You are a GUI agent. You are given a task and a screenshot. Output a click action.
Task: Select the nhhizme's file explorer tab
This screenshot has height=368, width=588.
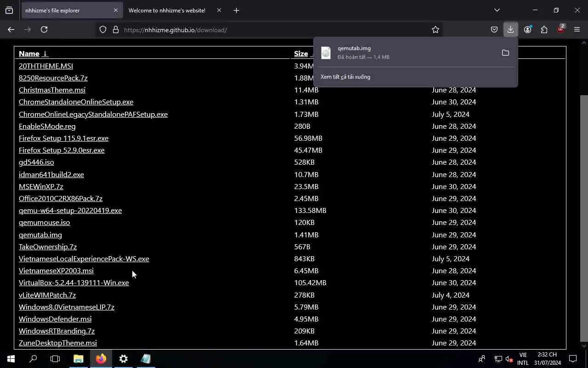71,10
